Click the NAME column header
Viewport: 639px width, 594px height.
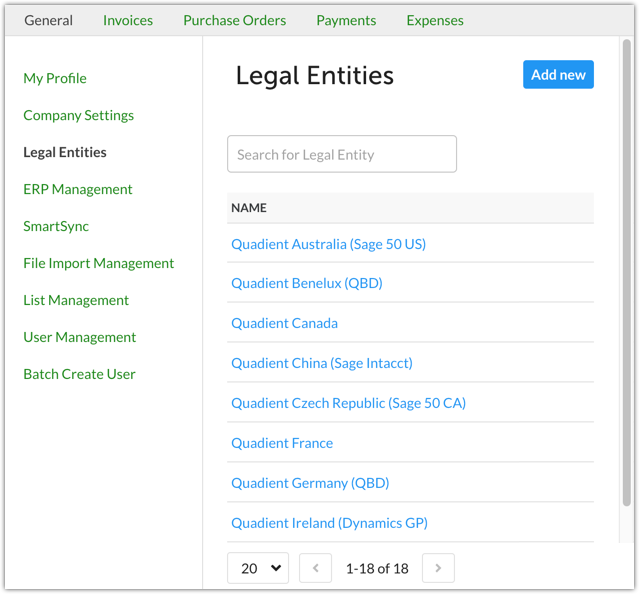(249, 208)
